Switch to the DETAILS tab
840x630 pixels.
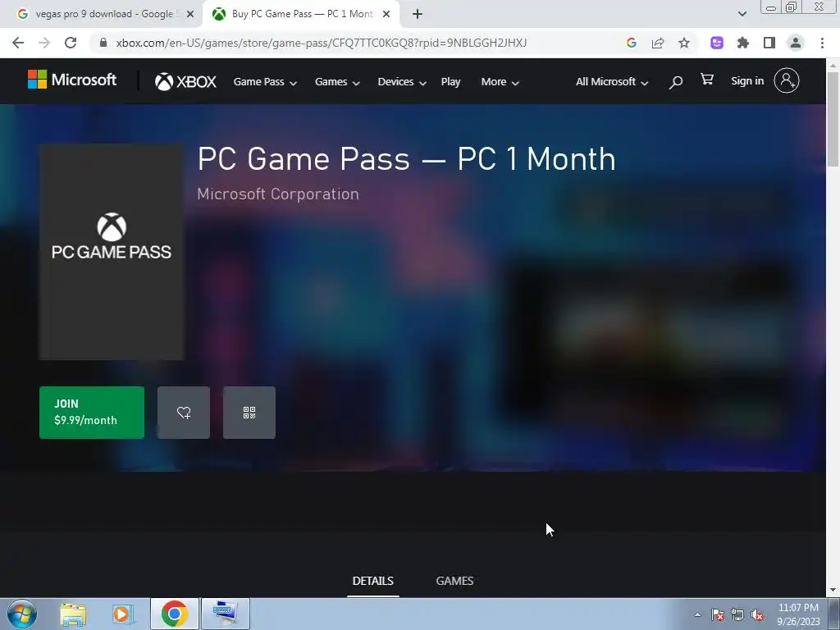(373, 582)
